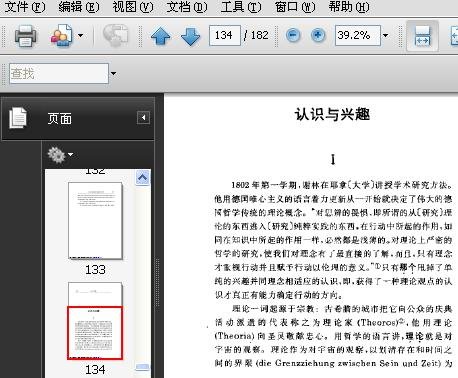Open the 工具(T) menu
The width and height of the screenshot is (458, 378).
pyautogui.click(x=241, y=7)
